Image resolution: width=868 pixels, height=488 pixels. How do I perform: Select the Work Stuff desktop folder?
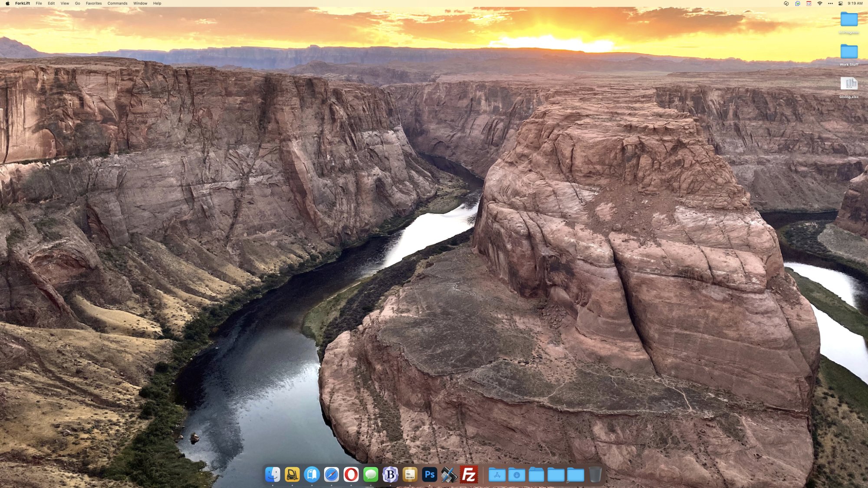(849, 52)
